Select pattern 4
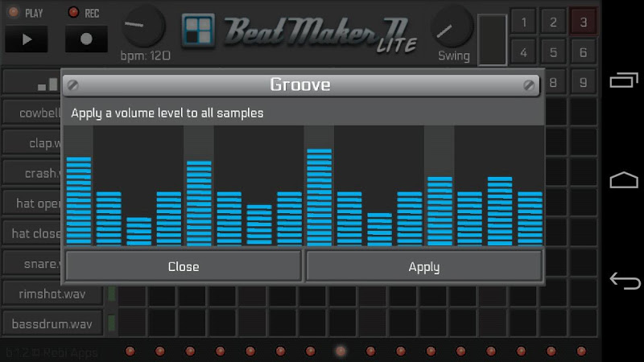 coord(524,52)
